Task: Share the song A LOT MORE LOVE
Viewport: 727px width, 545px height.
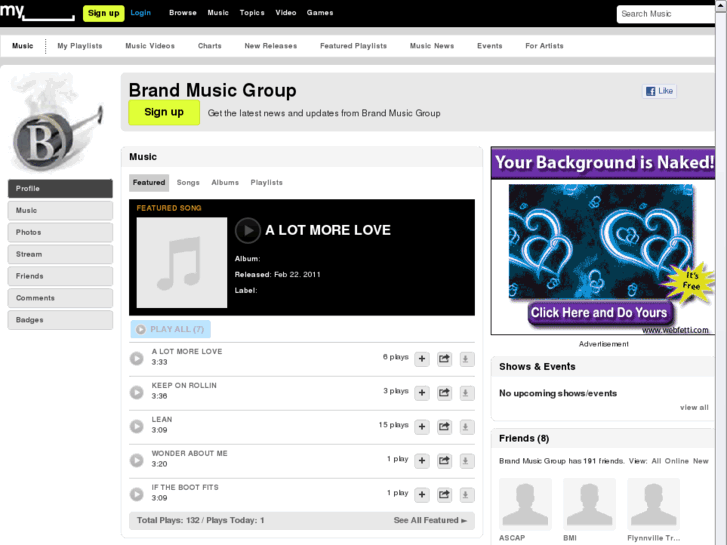Action: click(444, 359)
